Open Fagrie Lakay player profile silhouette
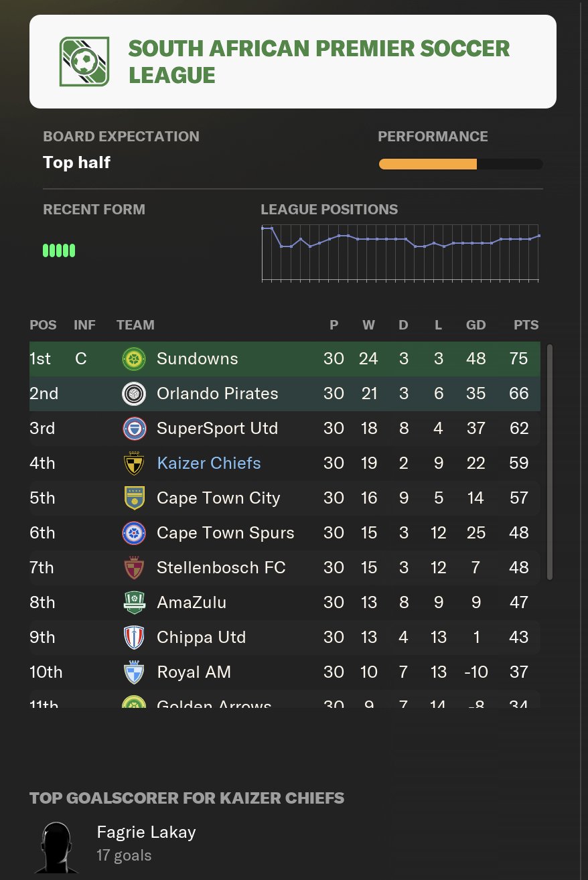588x880 pixels. (56, 847)
